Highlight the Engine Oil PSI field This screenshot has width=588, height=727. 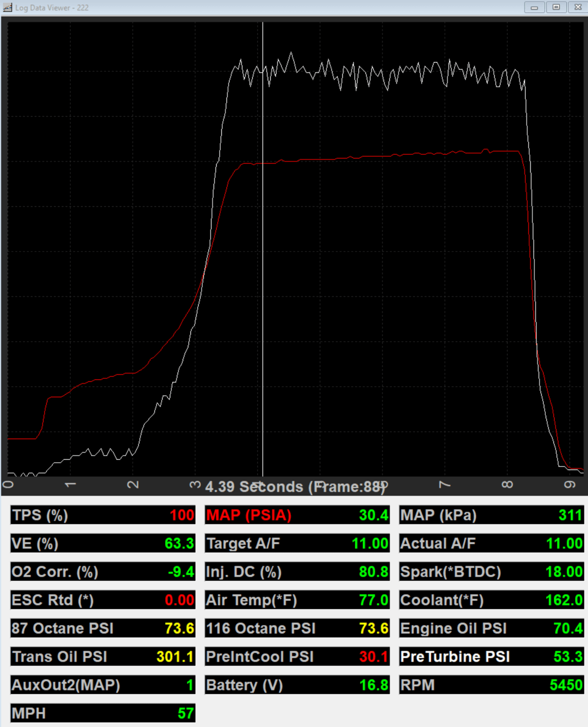tap(492, 628)
